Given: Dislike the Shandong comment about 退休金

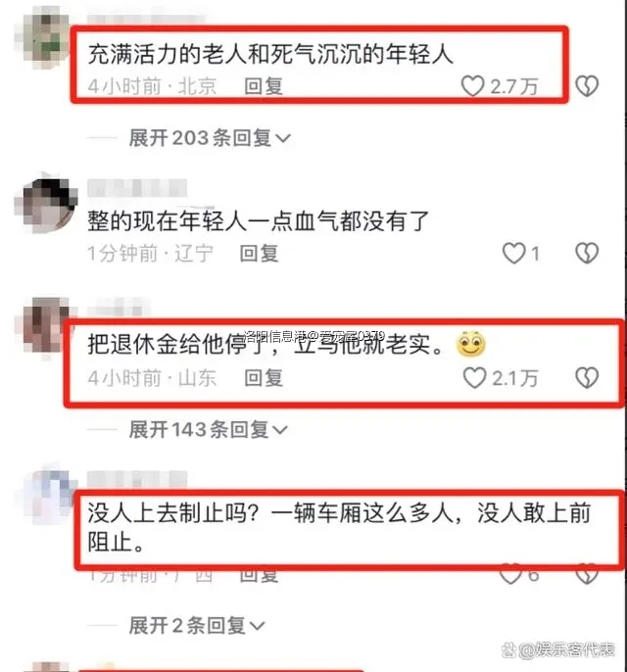Looking at the screenshot, I should [x=587, y=378].
